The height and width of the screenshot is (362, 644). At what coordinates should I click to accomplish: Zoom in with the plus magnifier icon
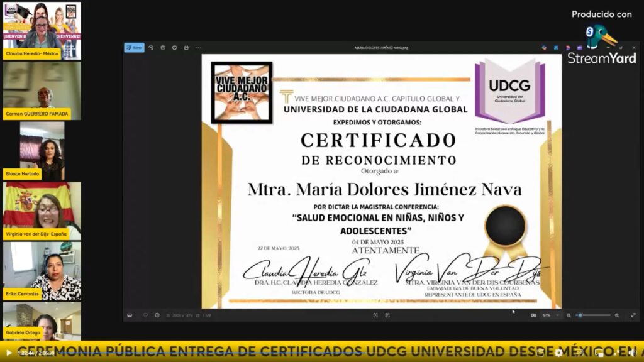click(x=617, y=315)
